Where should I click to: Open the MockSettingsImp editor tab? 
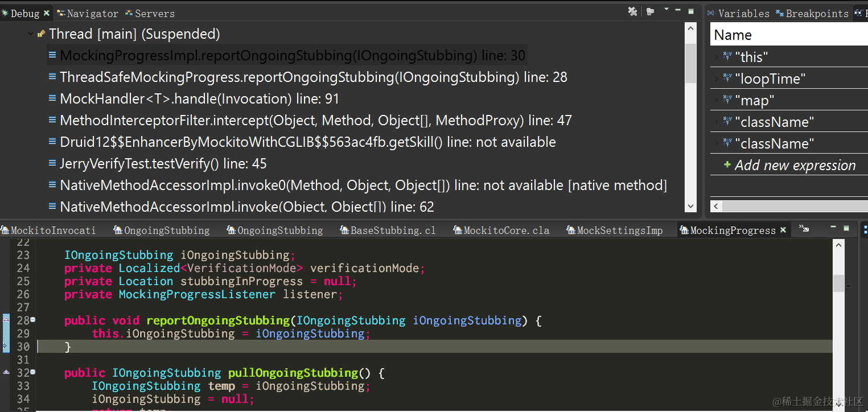pyautogui.click(x=614, y=230)
